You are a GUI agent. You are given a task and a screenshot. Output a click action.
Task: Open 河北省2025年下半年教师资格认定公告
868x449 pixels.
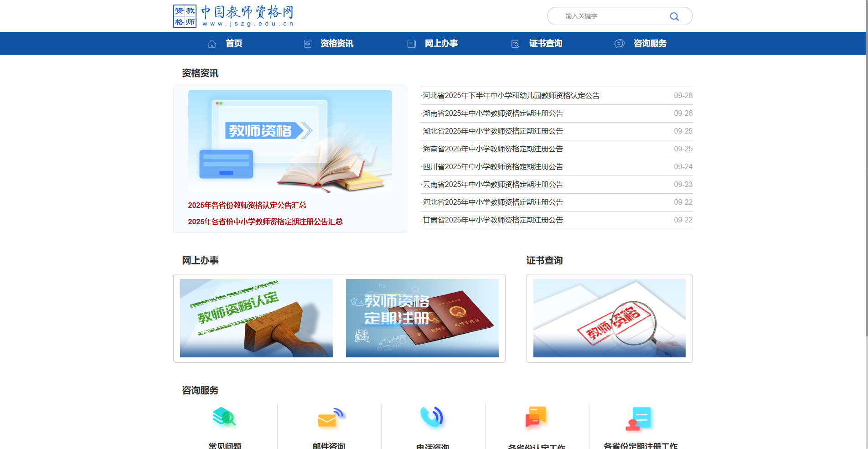(511, 95)
